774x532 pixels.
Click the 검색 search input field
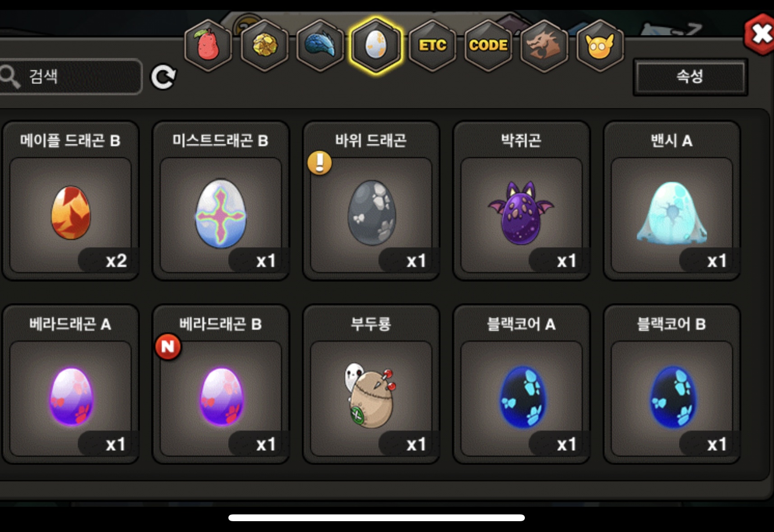pos(71,76)
